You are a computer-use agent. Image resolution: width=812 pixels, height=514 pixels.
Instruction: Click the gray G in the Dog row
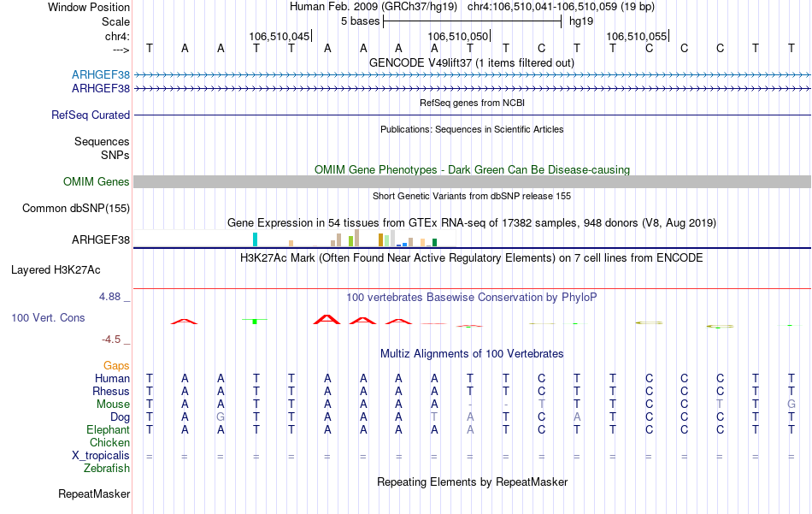pyautogui.click(x=221, y=417)
